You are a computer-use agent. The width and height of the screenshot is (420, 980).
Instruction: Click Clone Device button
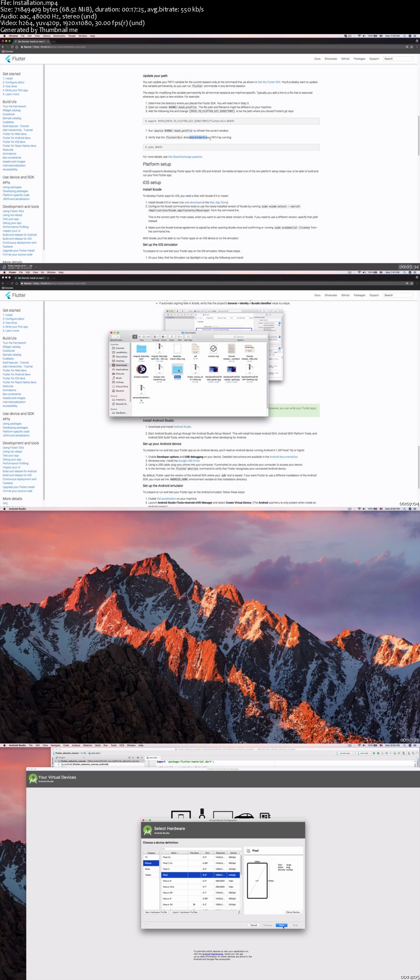click(293, 912)
